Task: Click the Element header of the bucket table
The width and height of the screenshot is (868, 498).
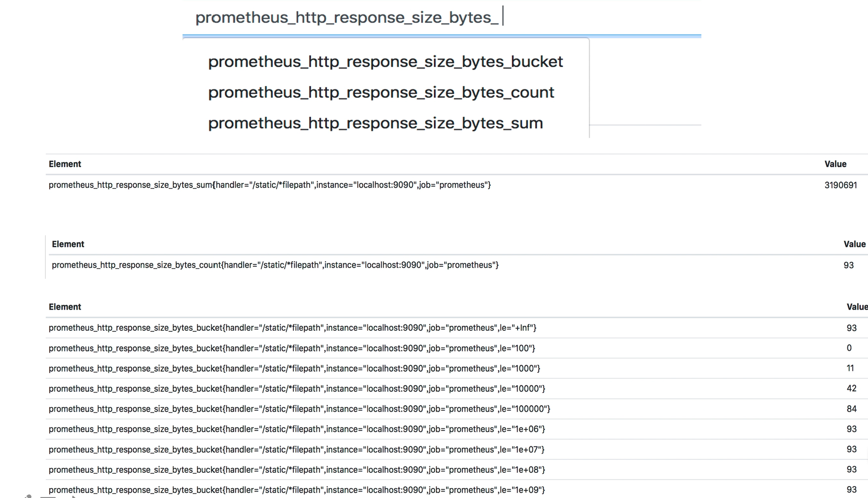Action: [x=65, y=307]
